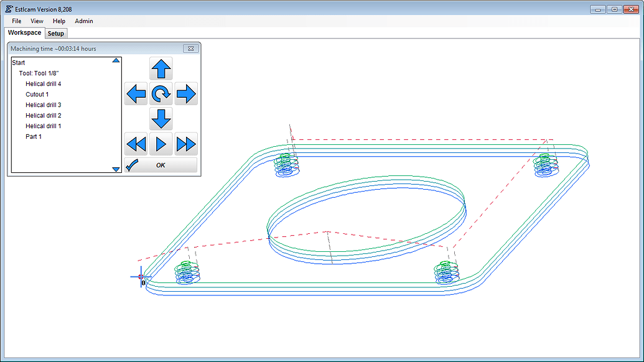Click the rewind simulation icon
This screenshot has width=644, height=362.
pos(136,144)
